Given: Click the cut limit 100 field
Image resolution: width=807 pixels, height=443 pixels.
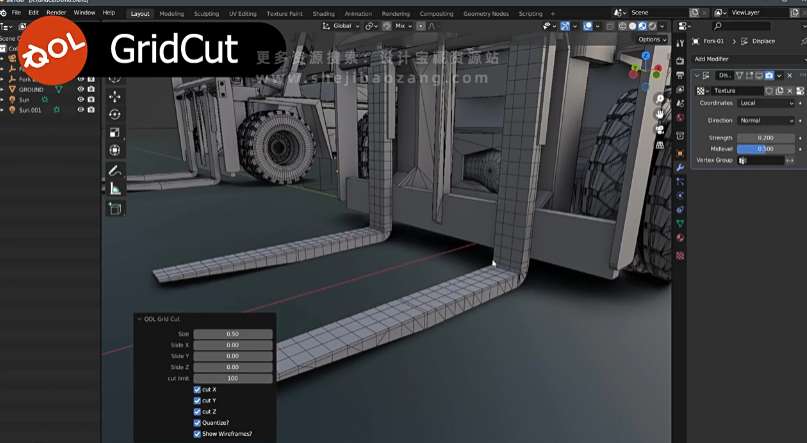Looking at the screenshot, I should tap(233, 378).
